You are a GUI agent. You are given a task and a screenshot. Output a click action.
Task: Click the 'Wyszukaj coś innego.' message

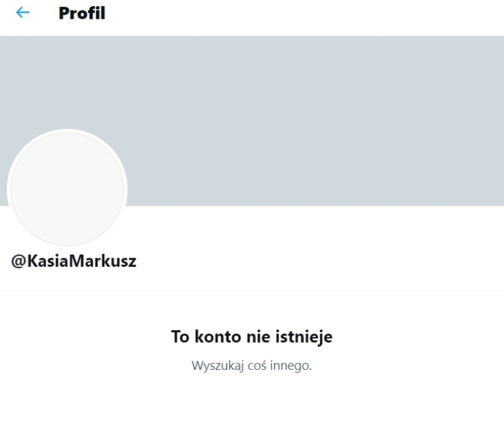click(x=252, y=366)
